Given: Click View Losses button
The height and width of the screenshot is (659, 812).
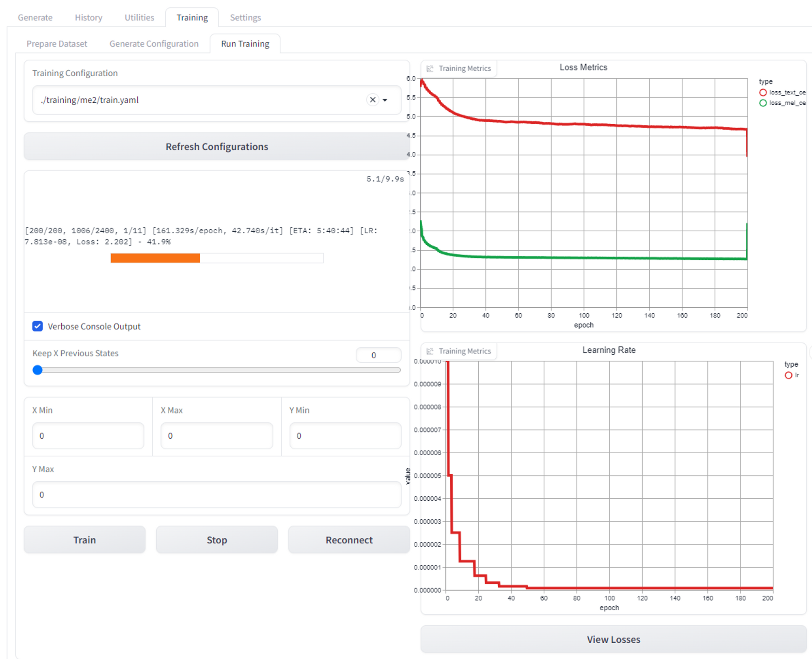Looking at the screenshot, I should (613, 640).
